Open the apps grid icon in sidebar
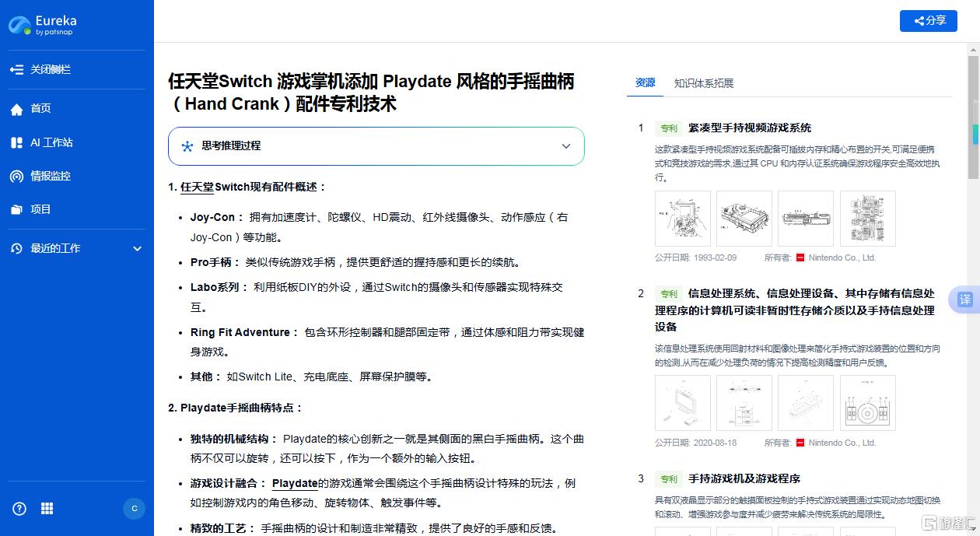The height and width of the screenshot is (536, 980). click(47, 509)
